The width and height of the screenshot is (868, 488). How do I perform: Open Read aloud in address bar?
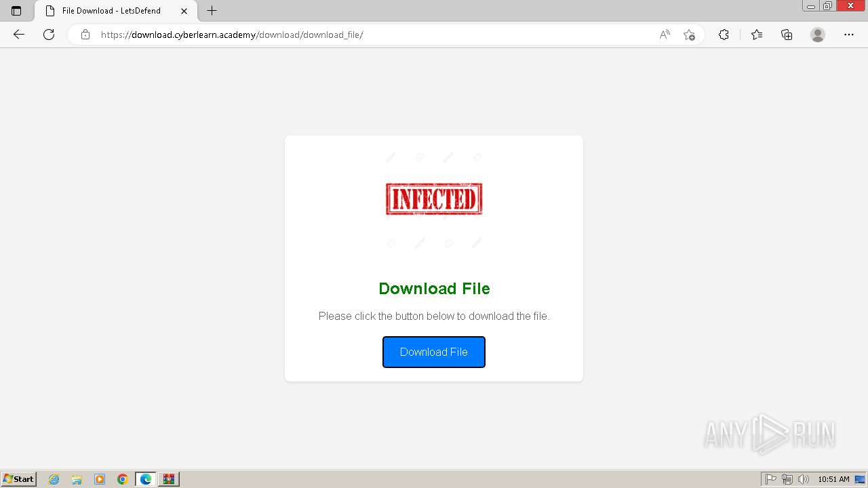pos(665,35)
